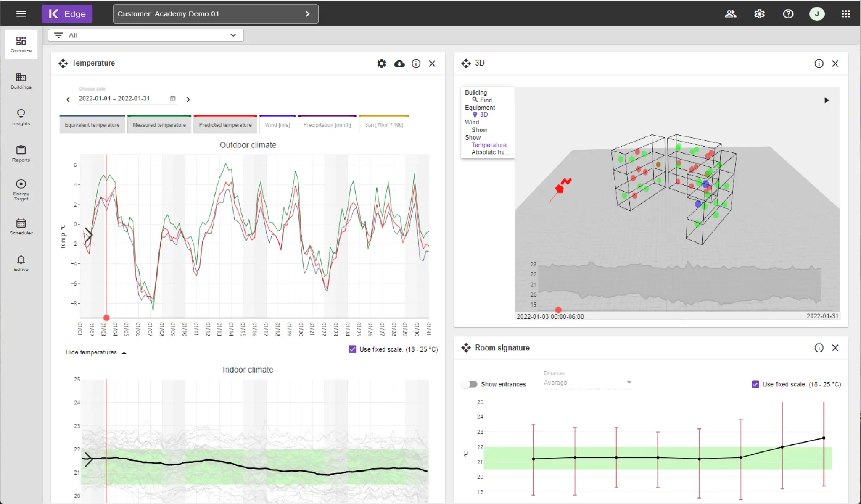
Task: Open info for the 3D widget
Action: coord(819,63)
